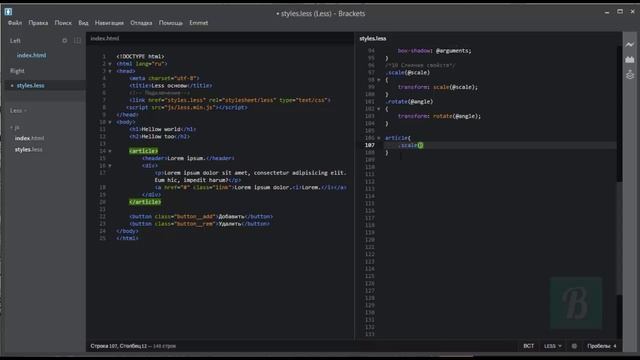Click the box-shadow: @arguments line
Screen dimensions: 640x360
pos(434,51)
